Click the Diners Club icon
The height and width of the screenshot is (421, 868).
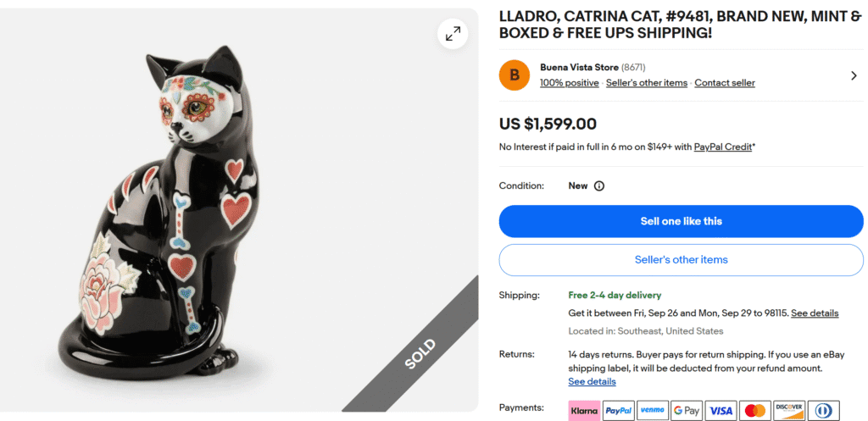(823, 411)
